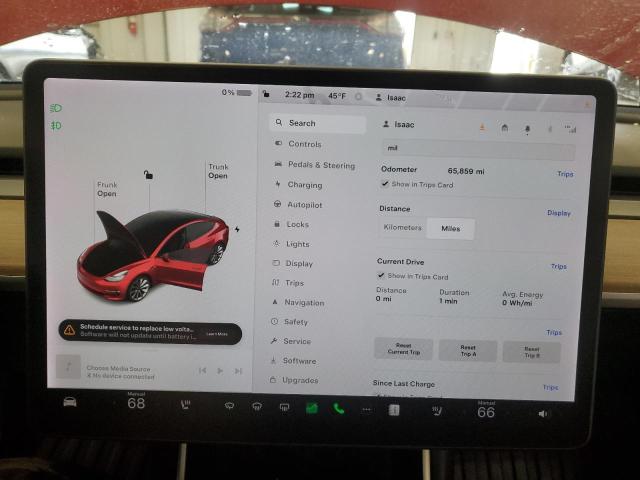
Task: Tap the next track button
Action: (x=238, y=371)
